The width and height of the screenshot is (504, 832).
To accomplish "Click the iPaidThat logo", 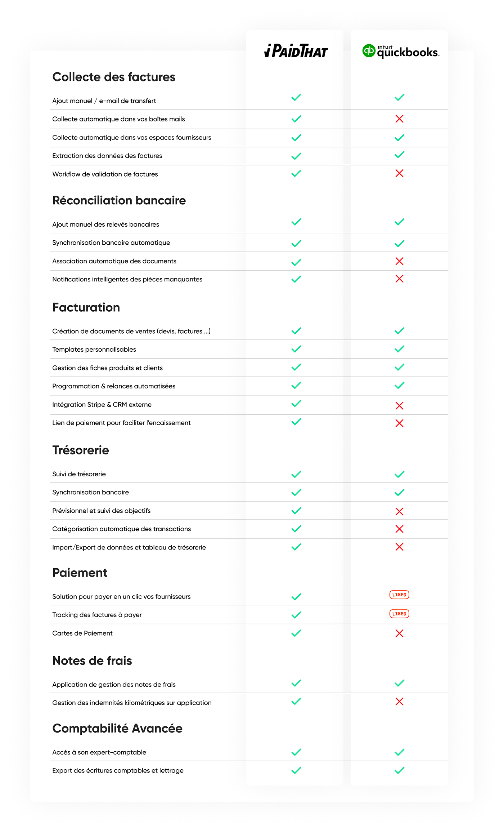I will click(x=296, y=51).
